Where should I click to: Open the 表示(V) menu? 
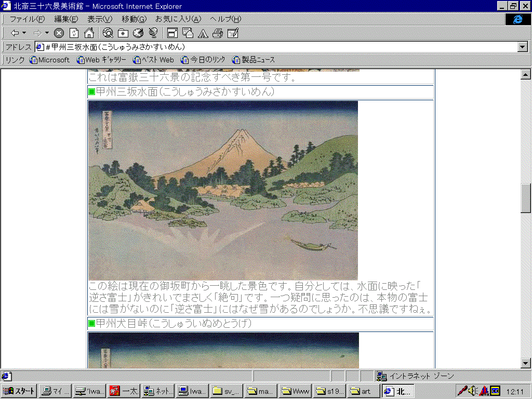tap(100, 19)
